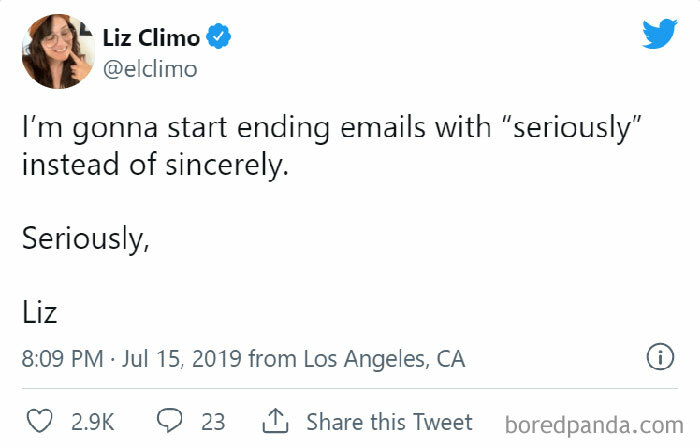Viewport: 700px width, 447px height.
Task: Click the reply speech bubble icon
Action: point(169,420)
